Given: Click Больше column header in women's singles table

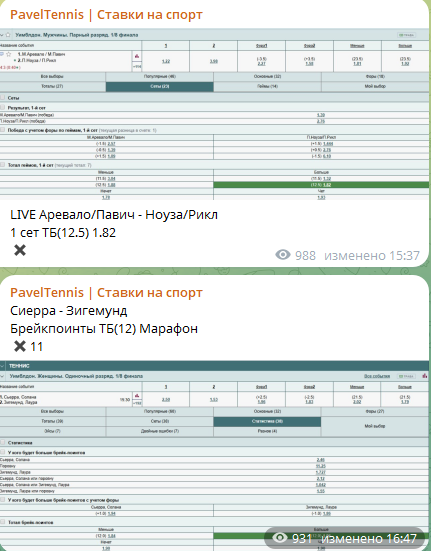Looking at the screenshot, I should (405, 387).
